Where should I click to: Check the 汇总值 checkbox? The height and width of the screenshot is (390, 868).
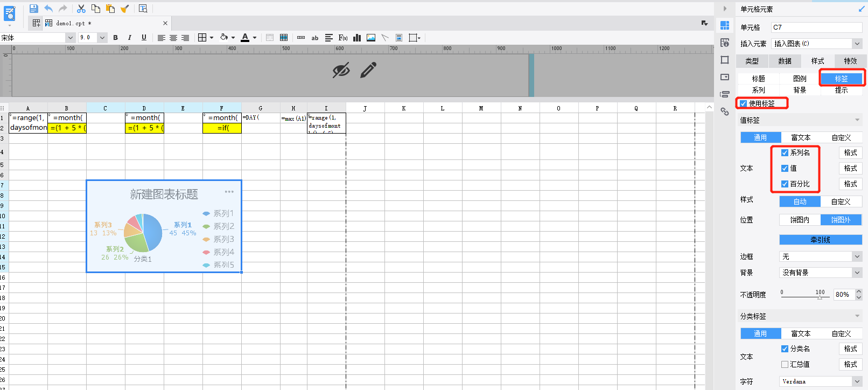(785, 364)
